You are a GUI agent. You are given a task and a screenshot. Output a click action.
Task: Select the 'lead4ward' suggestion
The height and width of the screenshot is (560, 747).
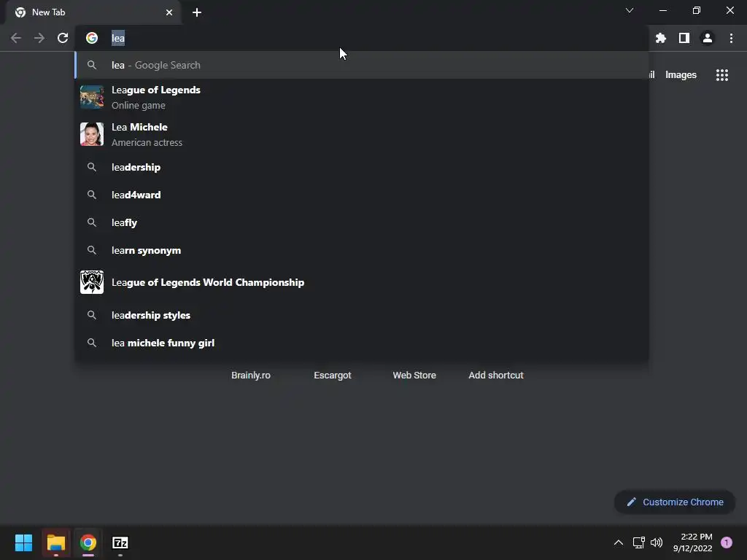point(362,195)
